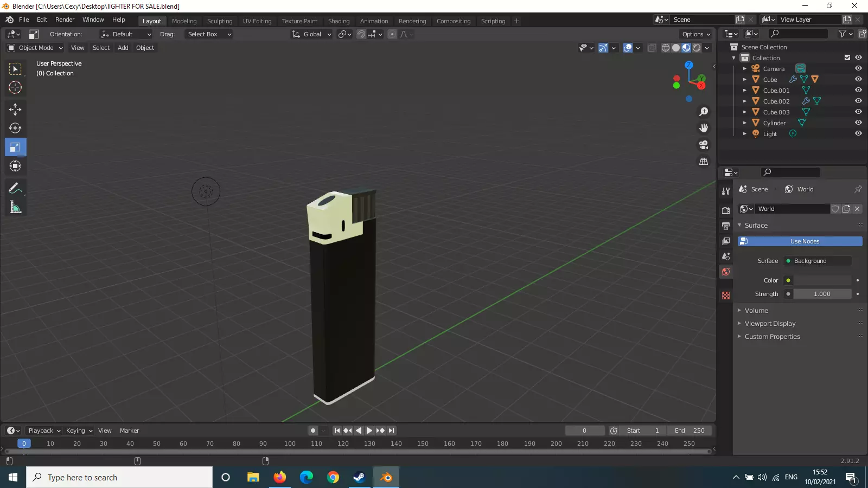Activate the Cursor tool
The height and width of the screenshot is (488, 868).
pyautogui.click(x=15, y=87)
